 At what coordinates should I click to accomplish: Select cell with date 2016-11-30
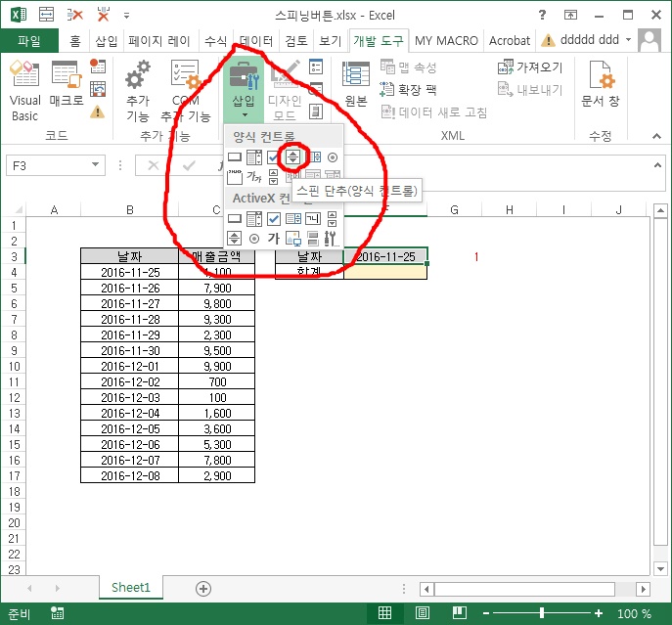(130, 351)
